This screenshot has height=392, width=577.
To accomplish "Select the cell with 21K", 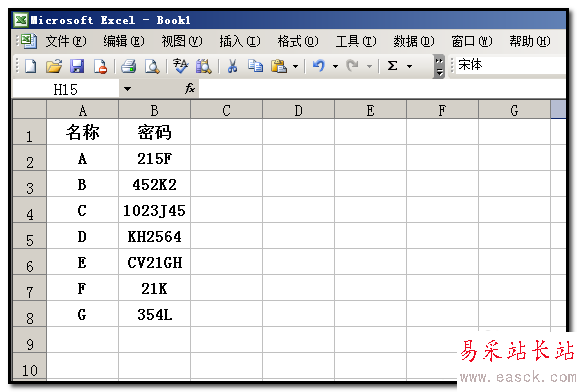I will [x=155, y=287].
